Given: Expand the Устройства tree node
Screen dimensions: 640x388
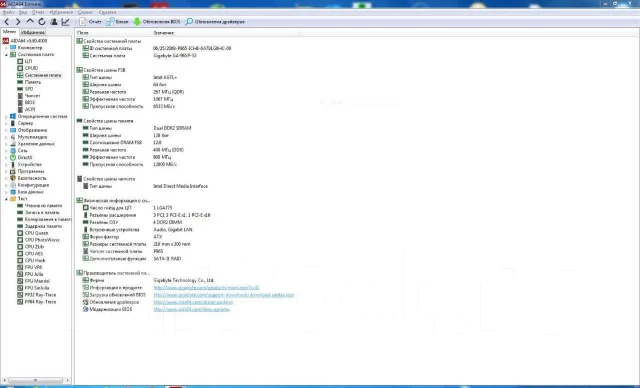Looking at the screenshot, I should click(x=6, y=164).
